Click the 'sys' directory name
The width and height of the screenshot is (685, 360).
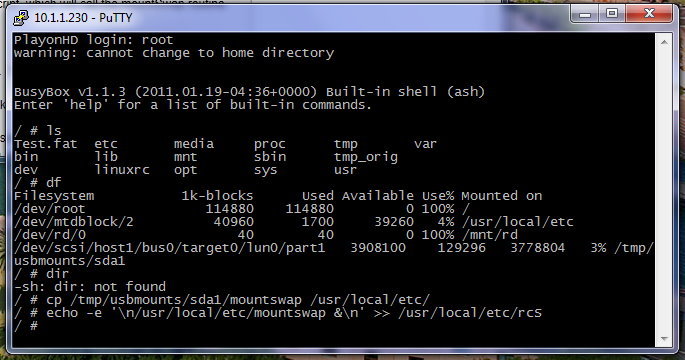coord(266,170)
